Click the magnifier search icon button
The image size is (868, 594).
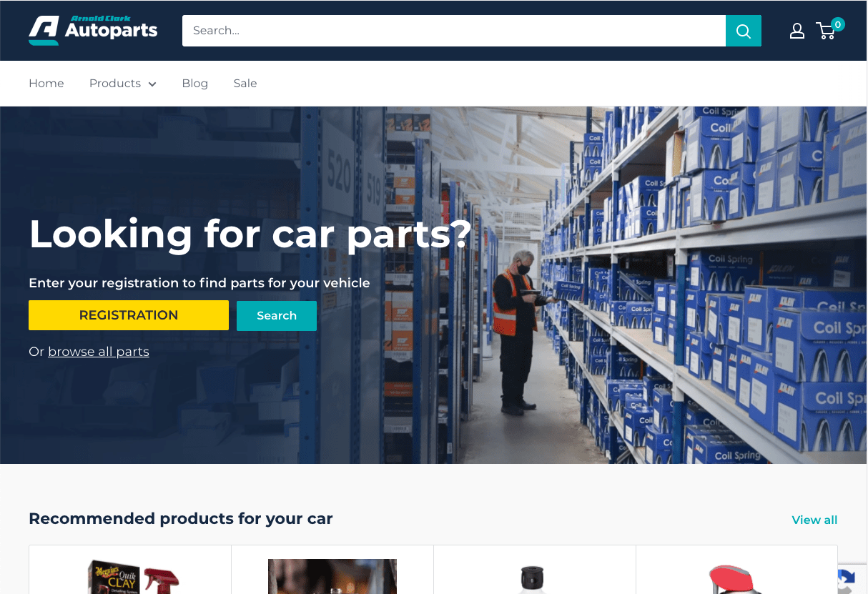click(x=744, y=31)
